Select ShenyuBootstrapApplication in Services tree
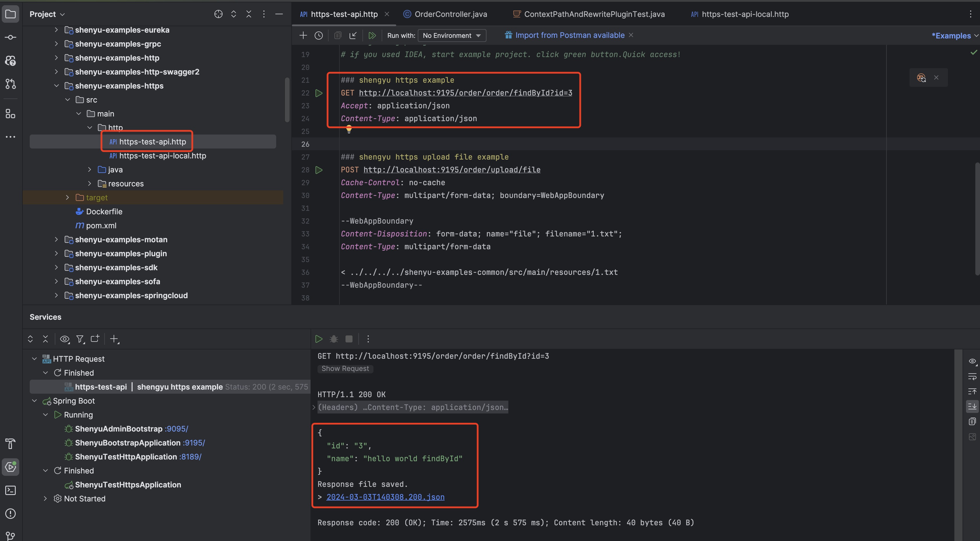Screen dimensions: 980x541 coord(127,443)
